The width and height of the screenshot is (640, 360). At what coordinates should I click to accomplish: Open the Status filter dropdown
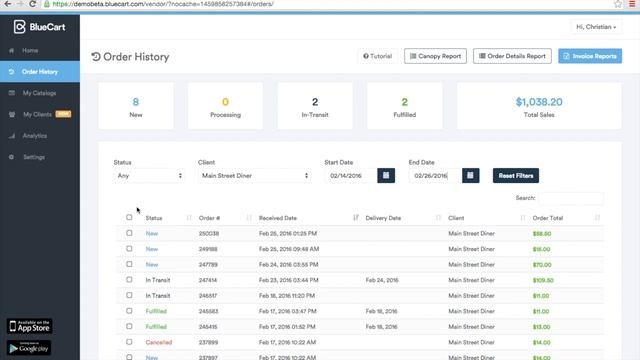point(149,176)
